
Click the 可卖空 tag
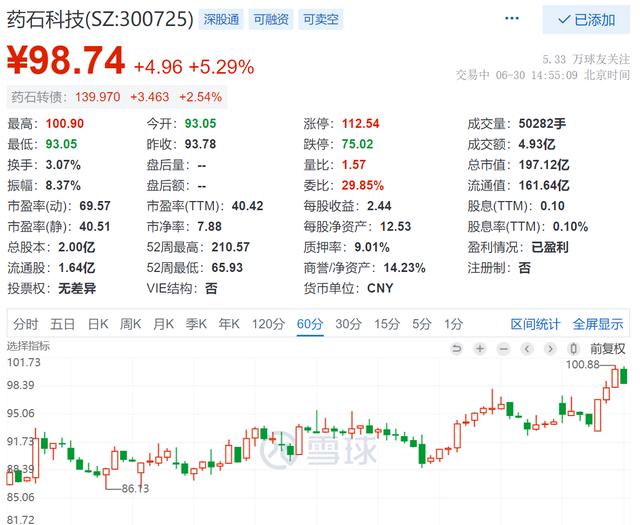point(321,19)
